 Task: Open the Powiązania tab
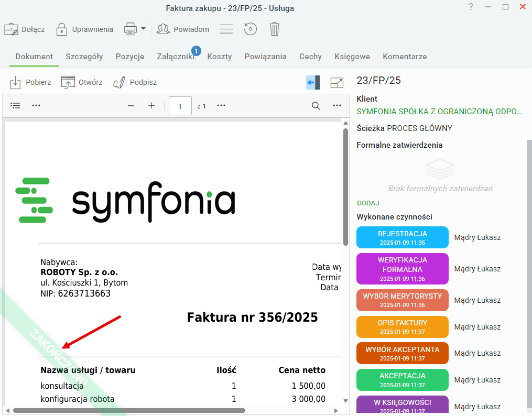(265, 57)
